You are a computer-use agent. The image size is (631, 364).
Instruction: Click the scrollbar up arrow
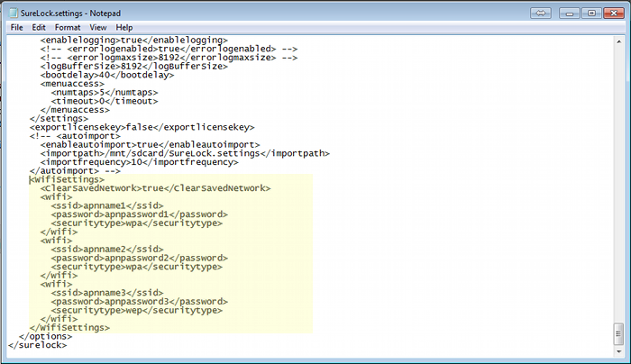[x=618, y=41]
